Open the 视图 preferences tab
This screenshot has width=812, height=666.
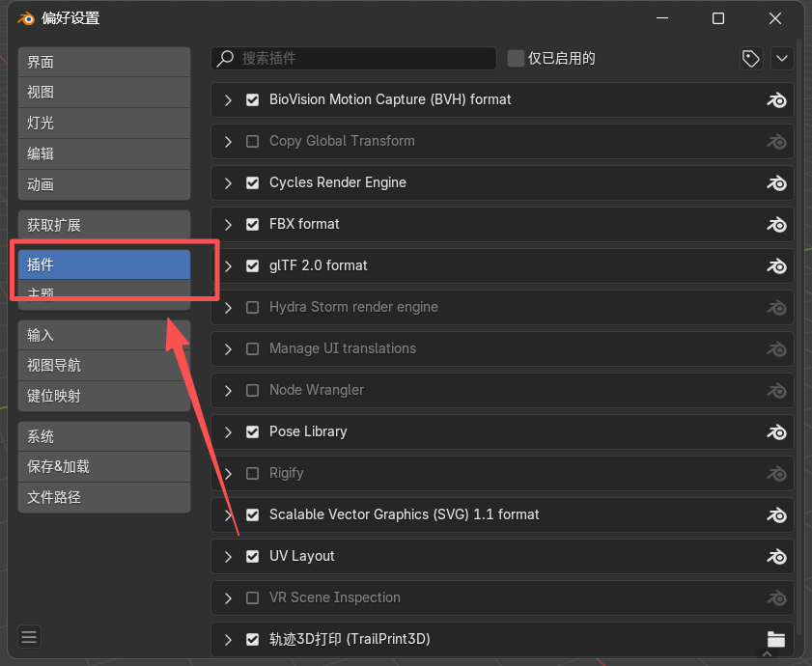pos(104,93)
